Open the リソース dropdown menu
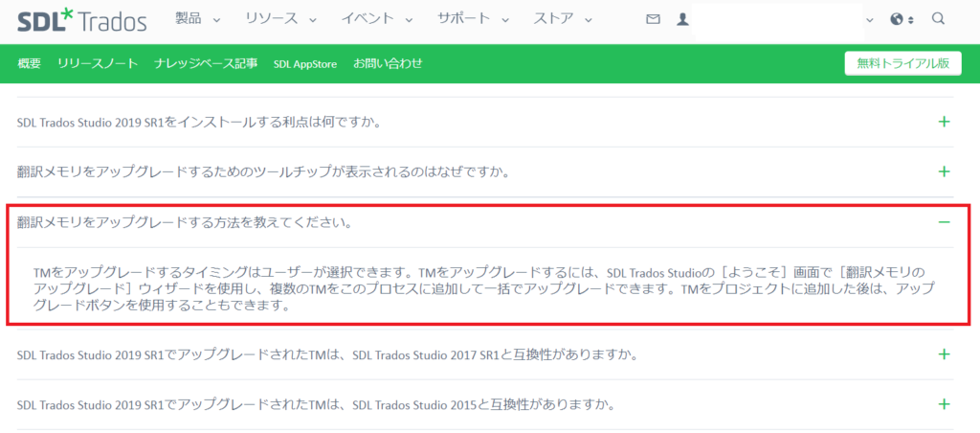Viewport: 980px width, 433px height. coord(280,19)
